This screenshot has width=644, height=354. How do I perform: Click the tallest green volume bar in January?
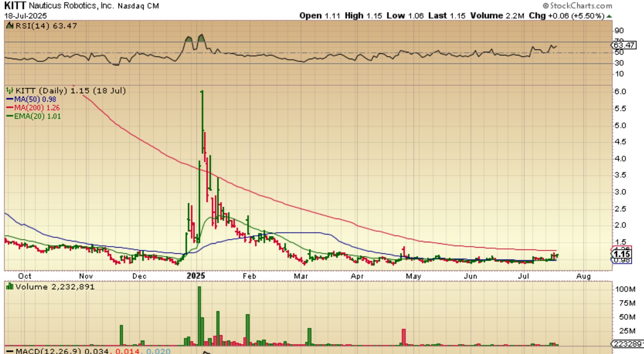199,315
